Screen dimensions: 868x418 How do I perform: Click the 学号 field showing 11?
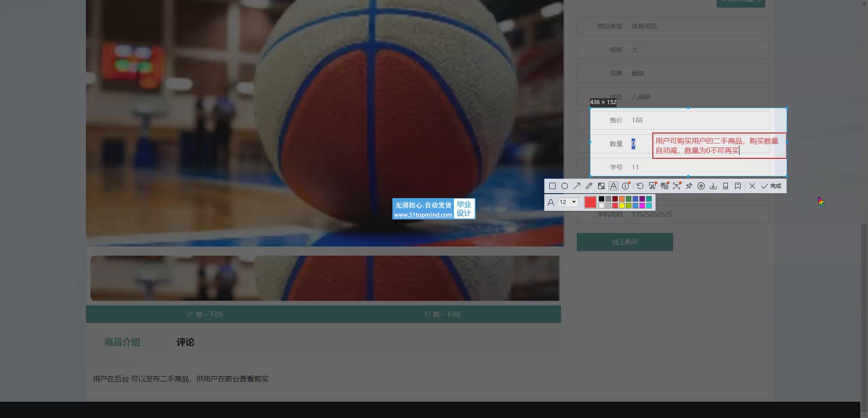tap(673, 167)
